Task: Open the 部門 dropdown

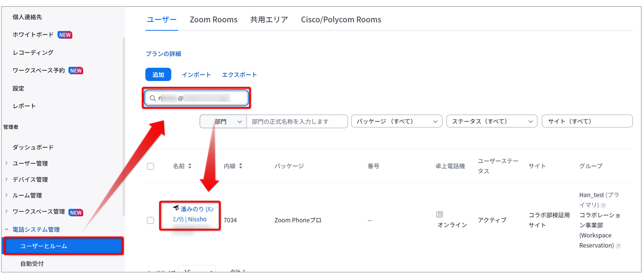Action: pos(223,121)
